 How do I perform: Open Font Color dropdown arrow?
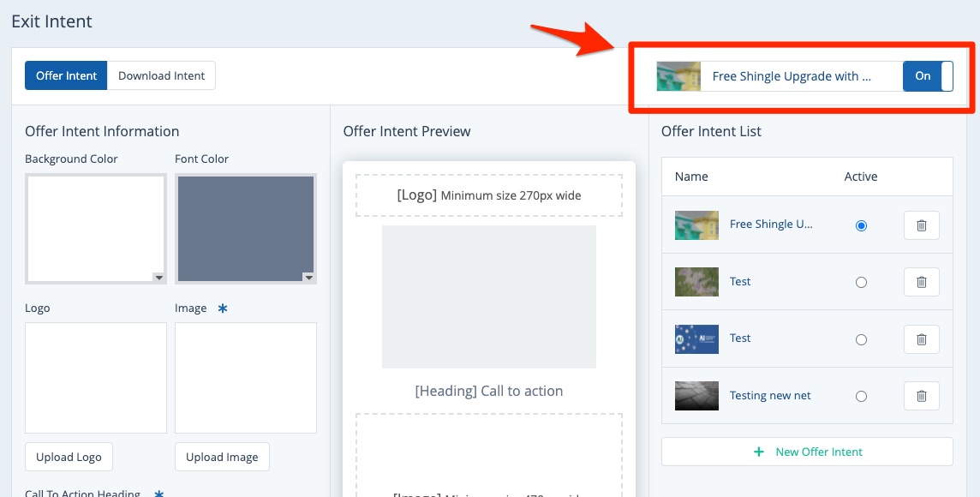tap(308, 277)
